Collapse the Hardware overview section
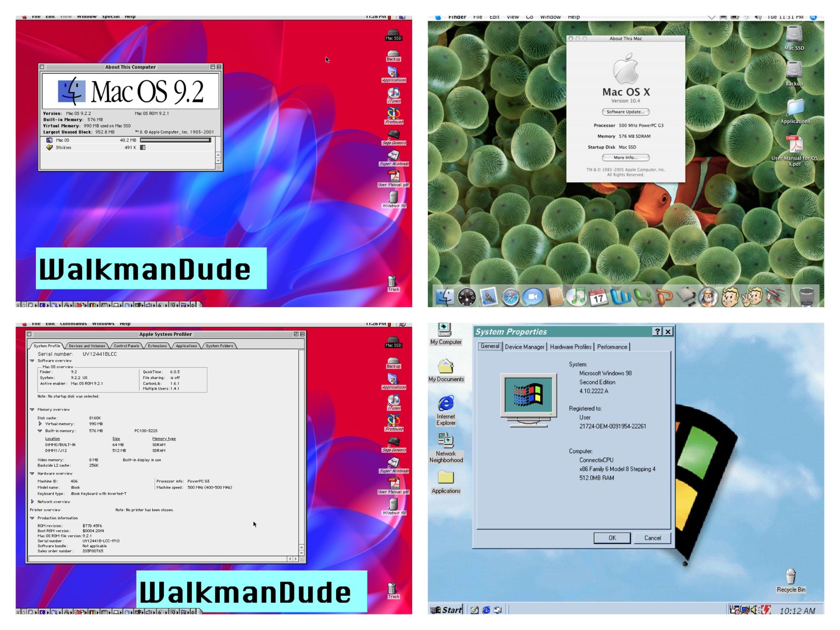Viewport: 840px width, 630px height. tap(32, 474)
